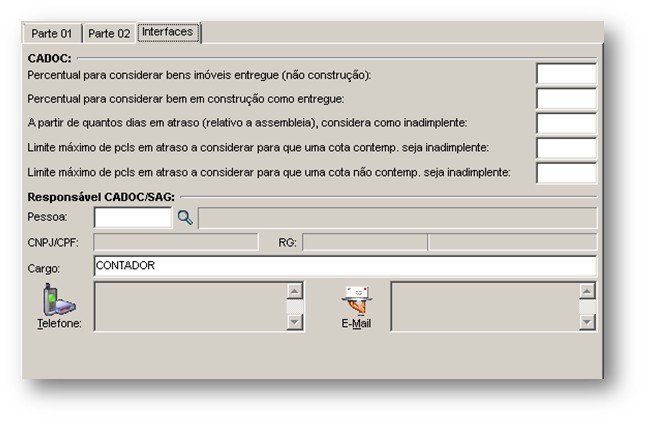
Task: Click the first RG field
Action: point(365,242)
